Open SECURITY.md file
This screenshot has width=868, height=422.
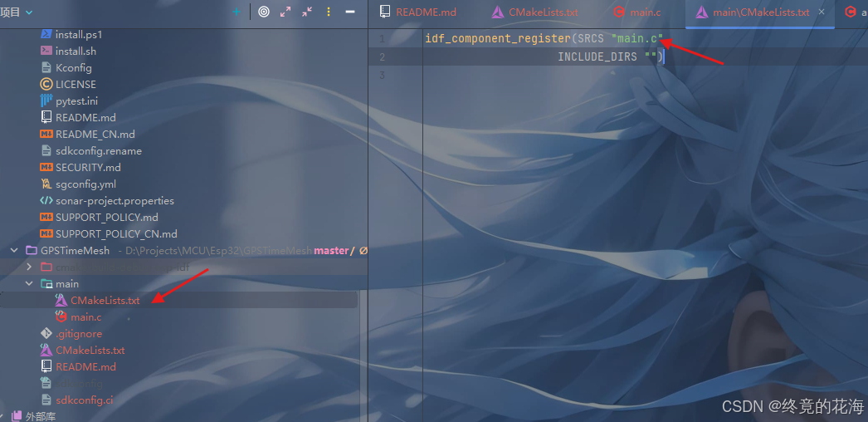coord(88,167)
